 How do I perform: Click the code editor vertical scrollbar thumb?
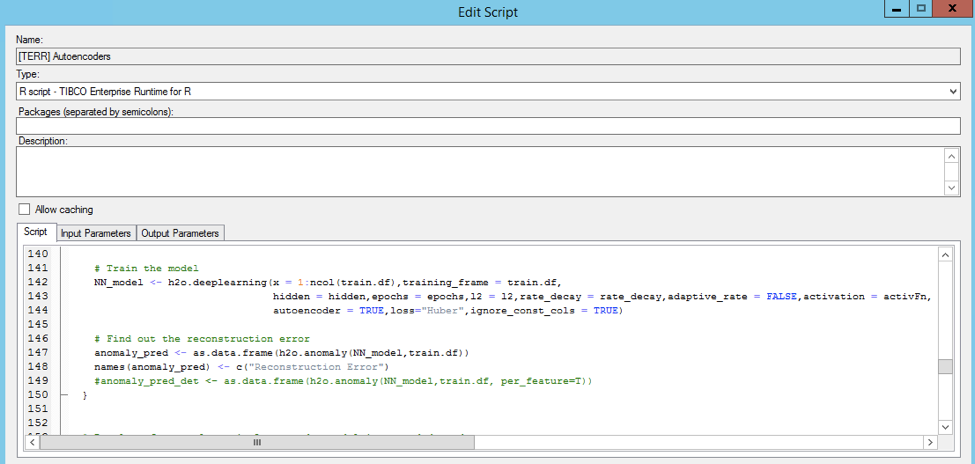coord(945,367)
